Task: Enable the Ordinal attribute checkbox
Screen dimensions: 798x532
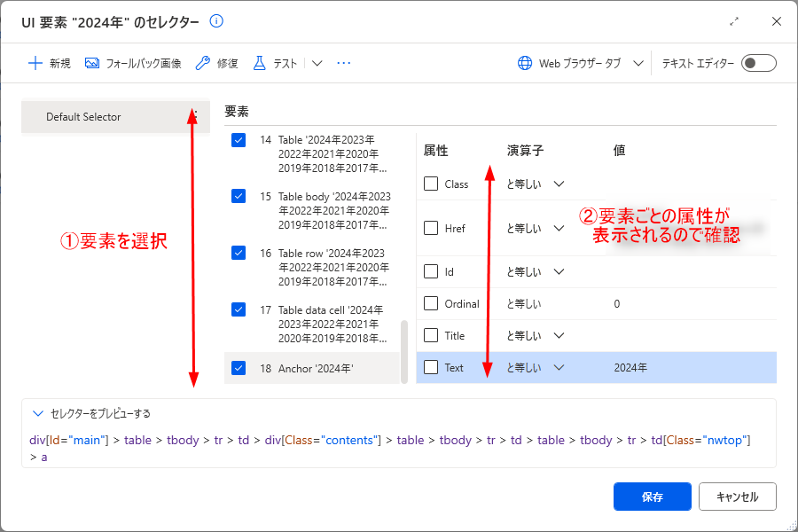Action: click(x=431, y=303)
